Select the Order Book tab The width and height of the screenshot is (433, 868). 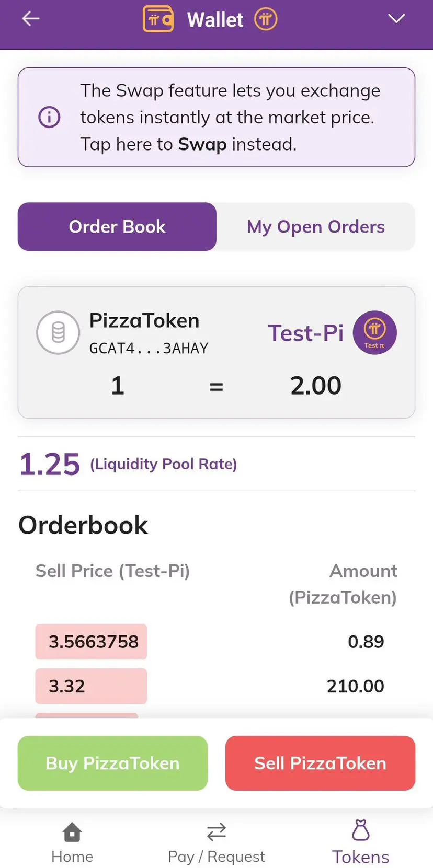pos(117,226)
